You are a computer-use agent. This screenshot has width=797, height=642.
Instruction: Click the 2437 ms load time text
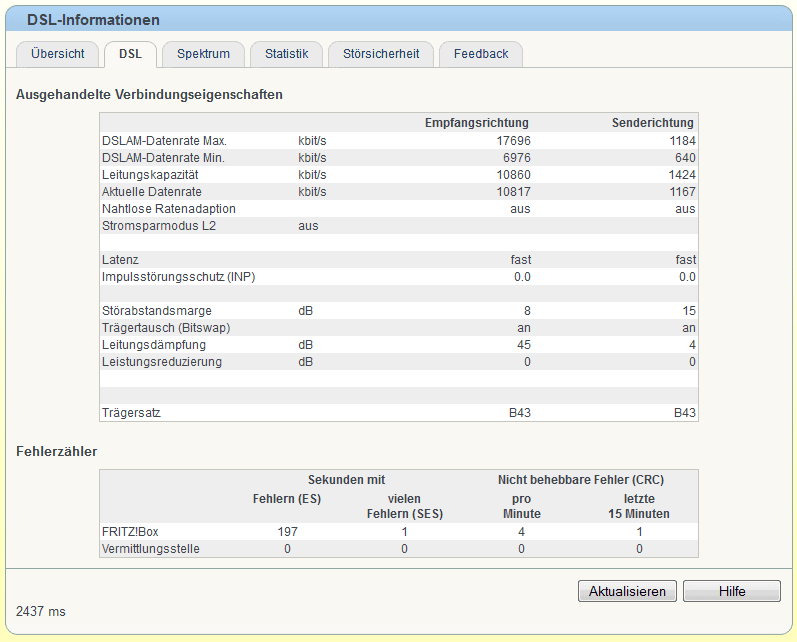pyautogui.click(x=41, y=611)
